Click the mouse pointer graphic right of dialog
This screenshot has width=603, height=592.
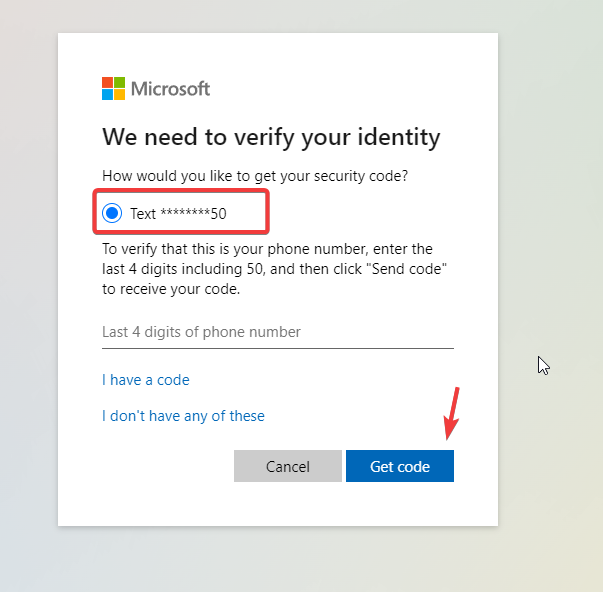(x=543, y=365)
